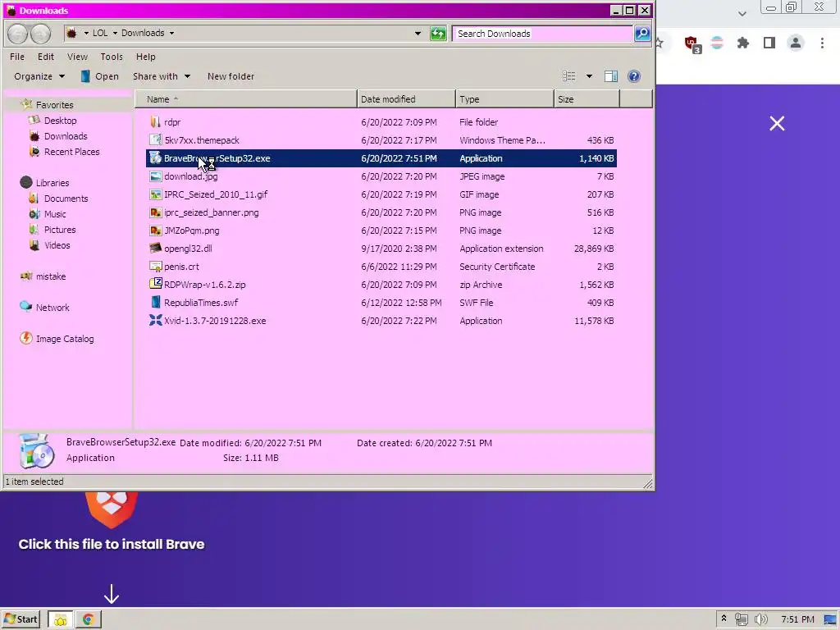Click the network tray icon
This screenshot has width=840, height=630.
[742, 620]
